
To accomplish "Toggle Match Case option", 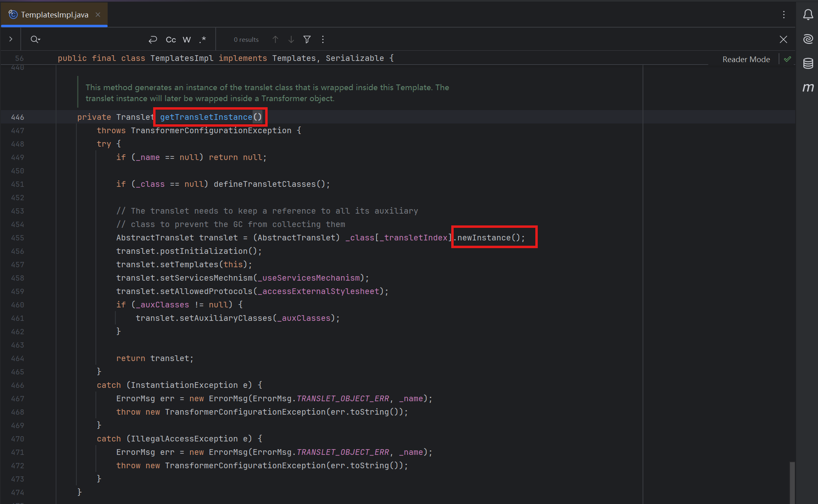I will [171, 39].
